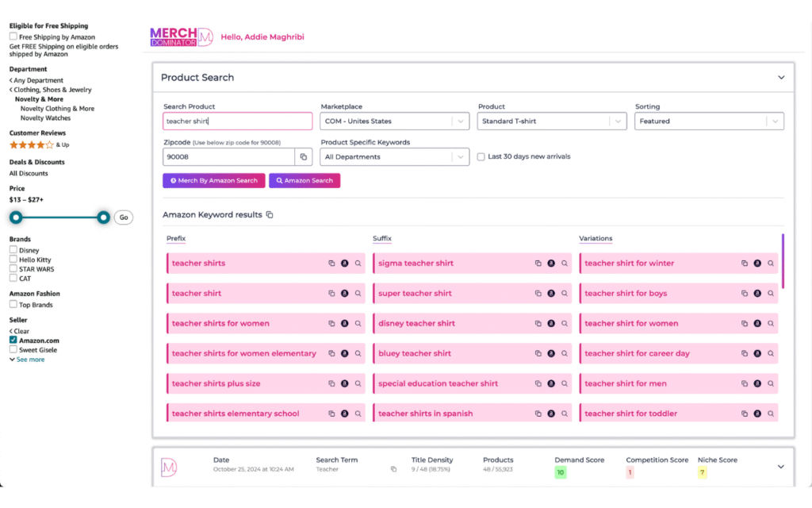This screenshot has width=812, height=508.
Task: Enable Free Shipping by Amazon checkbox
Action: [13, 37]
